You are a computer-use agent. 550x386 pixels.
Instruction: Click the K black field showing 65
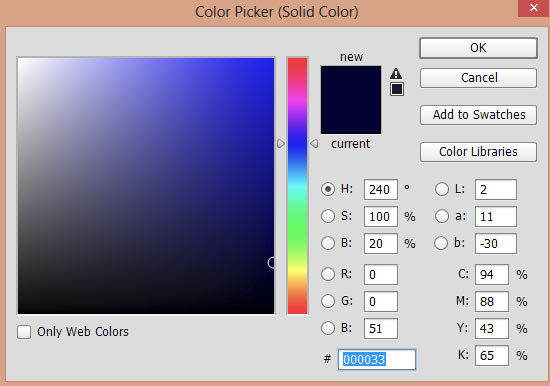pos(492,355)
